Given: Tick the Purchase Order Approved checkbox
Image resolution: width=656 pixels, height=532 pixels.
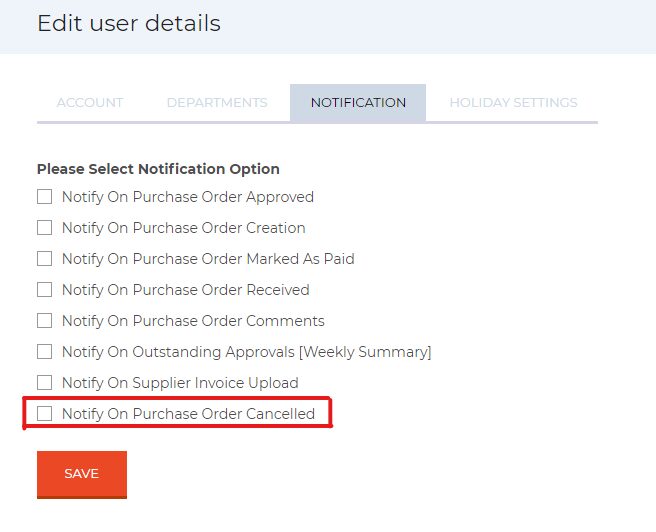Looking at the screenshot, I should [x=44, y=197].
